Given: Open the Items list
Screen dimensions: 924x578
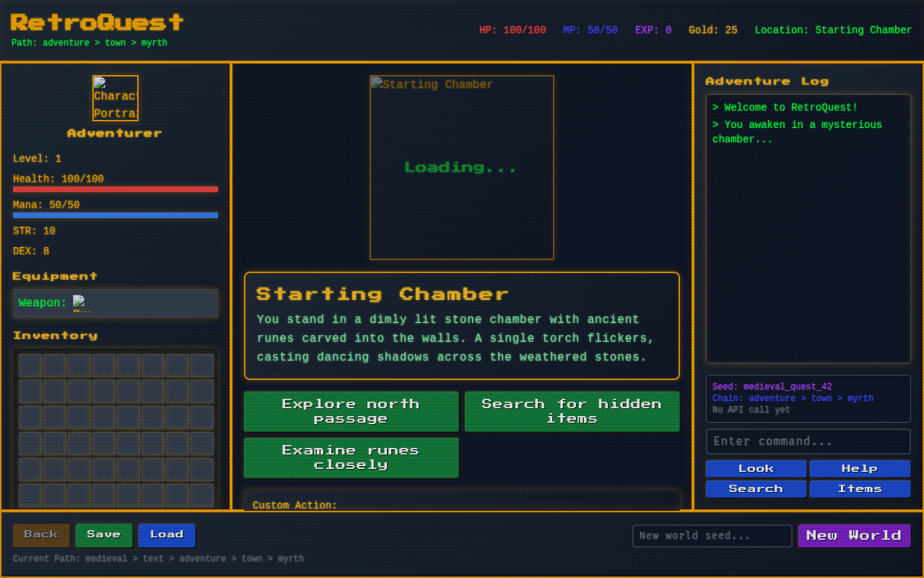Looking at the screenshot, I should point(860,488).
